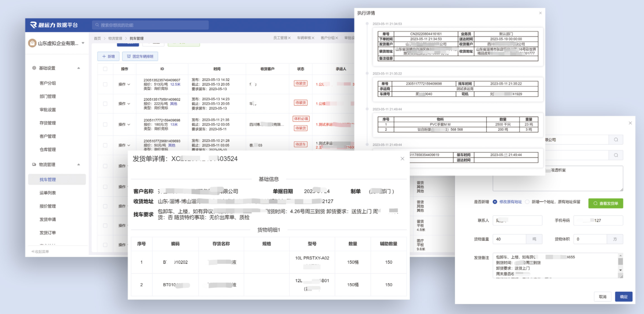Switch to the 车辆审核 tab
Viewport: 644px width, 314px height.
[304, 38]
